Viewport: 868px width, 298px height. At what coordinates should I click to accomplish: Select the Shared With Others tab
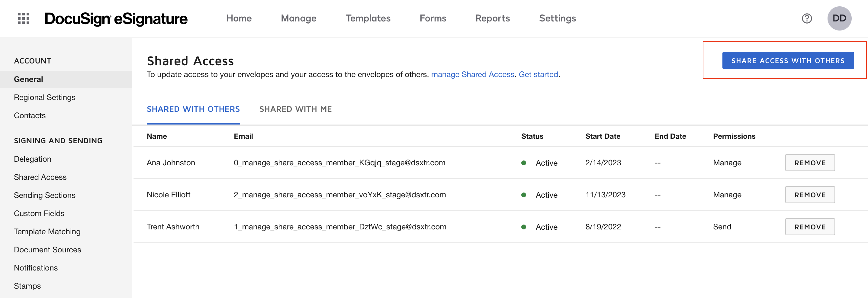[x=193, y=109]
